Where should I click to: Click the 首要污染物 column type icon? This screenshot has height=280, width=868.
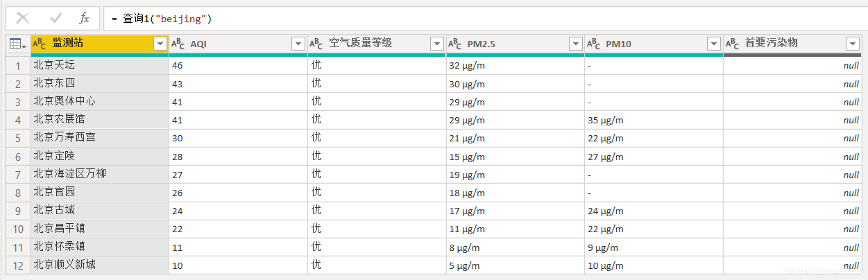pos(733,44)
